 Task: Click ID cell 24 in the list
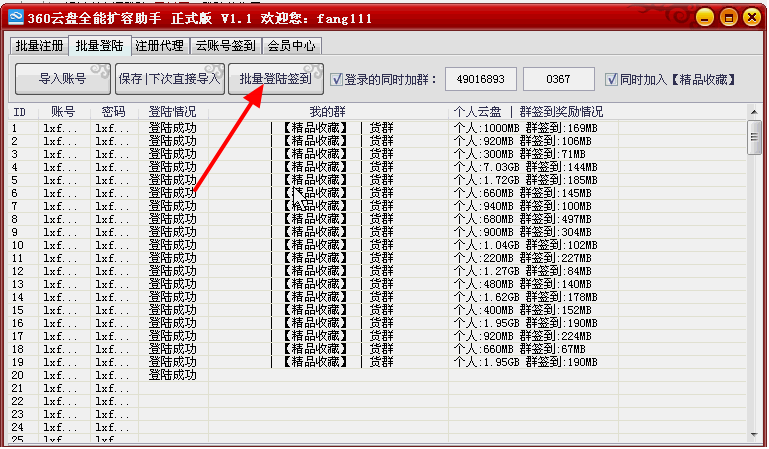(x=18, y=427)
